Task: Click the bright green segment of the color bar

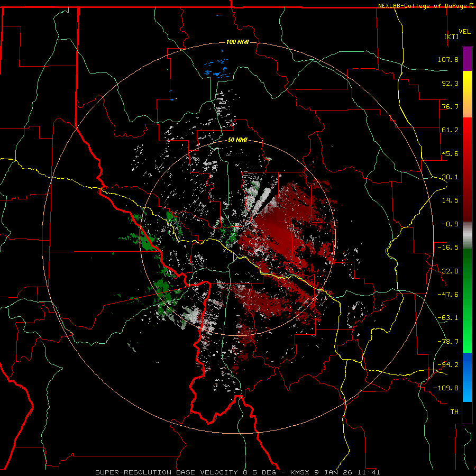Action: [x=467, y=300]
